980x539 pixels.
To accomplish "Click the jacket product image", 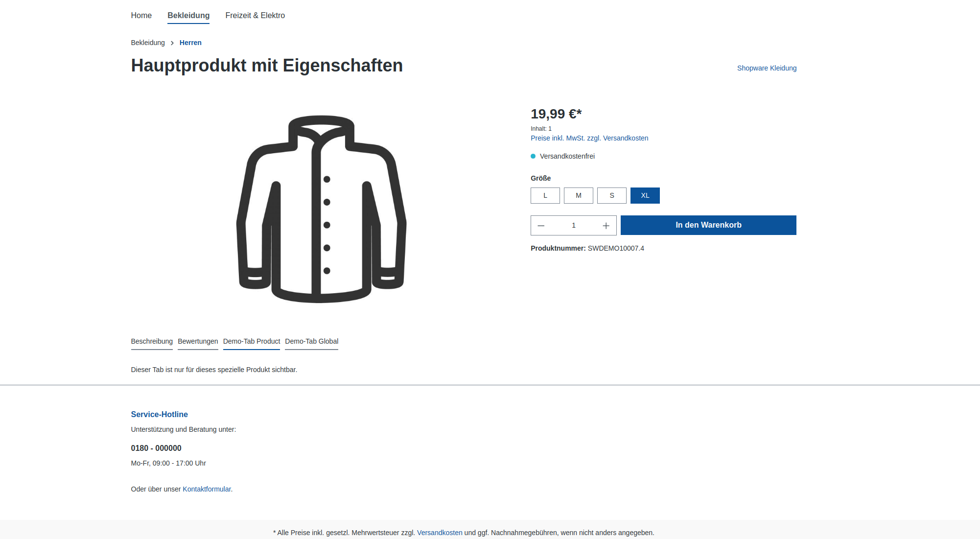I will coord(321,209).
